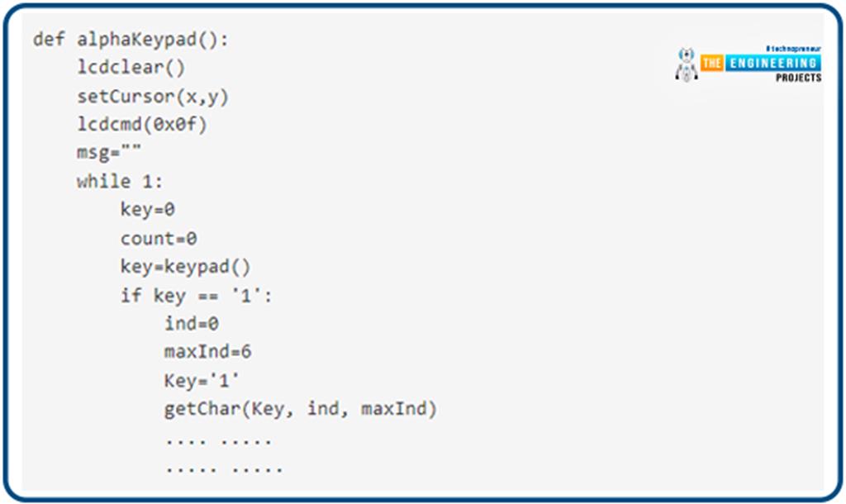The image size is (846, 504).
Task: Click the ind=0 line
Action: click(192, 324)
